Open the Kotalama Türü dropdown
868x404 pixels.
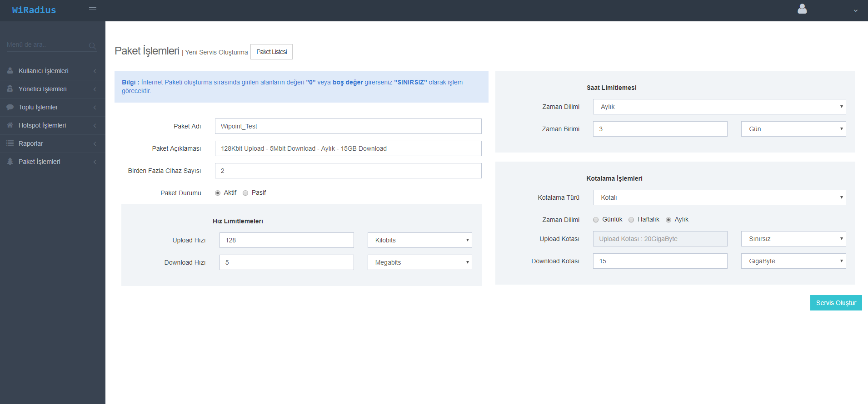point(719,197)
